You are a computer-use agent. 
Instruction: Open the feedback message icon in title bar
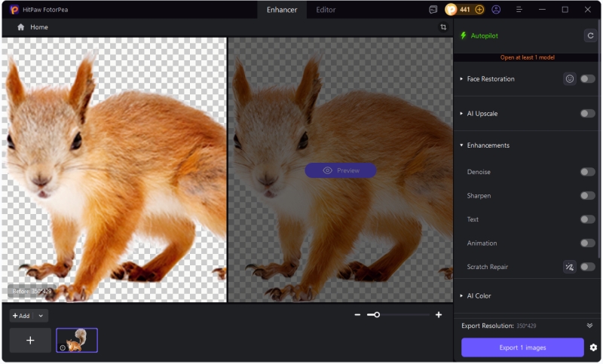[x=433, y=10]
